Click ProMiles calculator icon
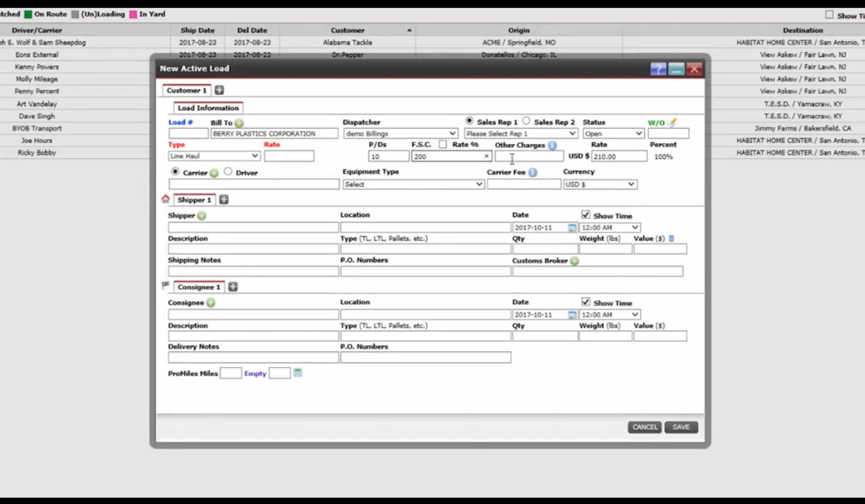The width and height of the screenshot is (865, 504). (x=298, y=373)
